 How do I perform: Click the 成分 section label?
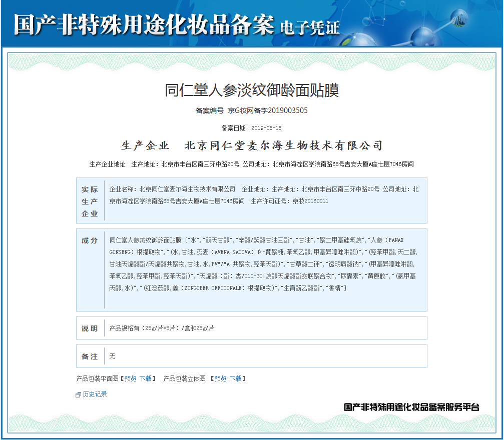[90, 240]
